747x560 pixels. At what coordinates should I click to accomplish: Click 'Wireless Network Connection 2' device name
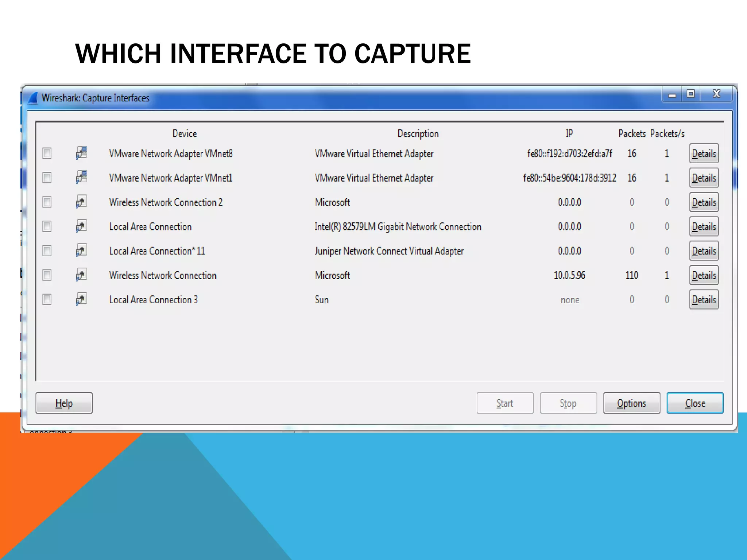pyautogui.click(x=166, y=202)
